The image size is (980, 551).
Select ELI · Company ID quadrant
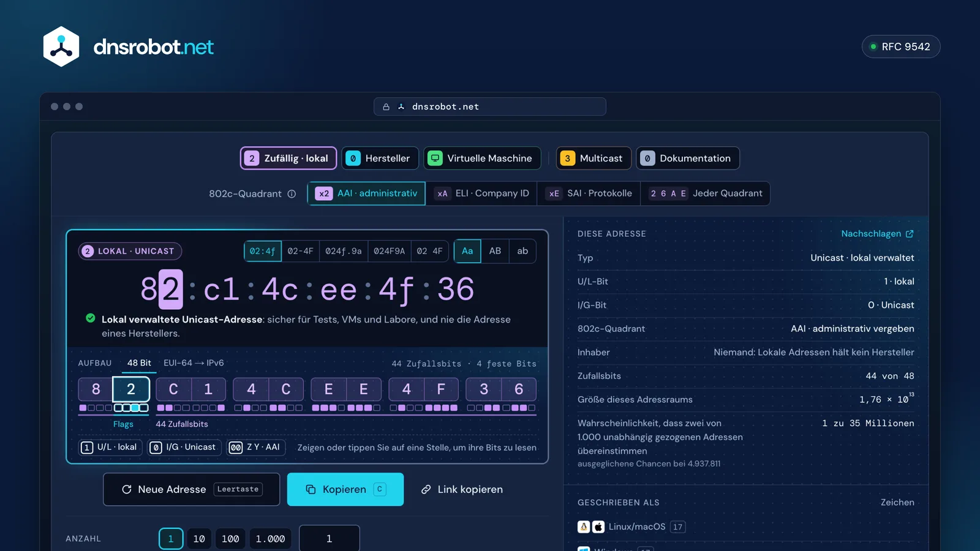481,193
